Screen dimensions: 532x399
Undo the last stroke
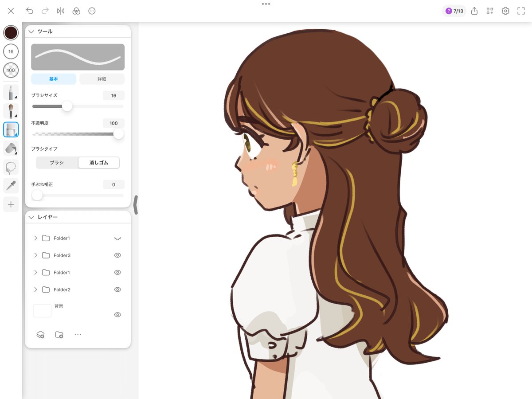(x=30, y=11)
